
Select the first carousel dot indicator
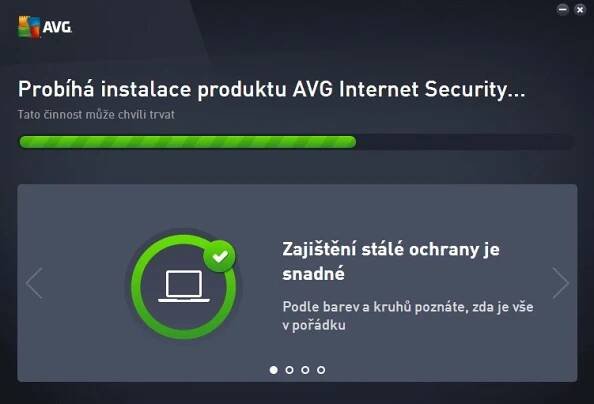(x=274, y=370)
